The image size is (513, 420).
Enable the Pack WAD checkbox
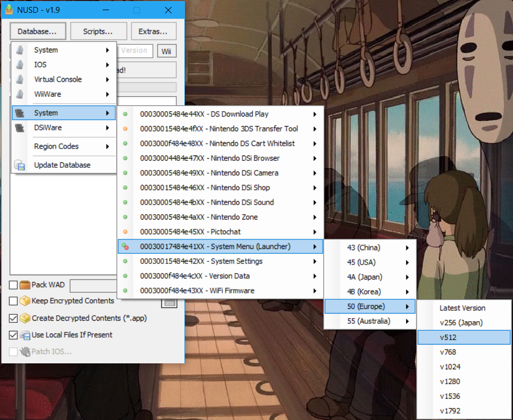13,285
